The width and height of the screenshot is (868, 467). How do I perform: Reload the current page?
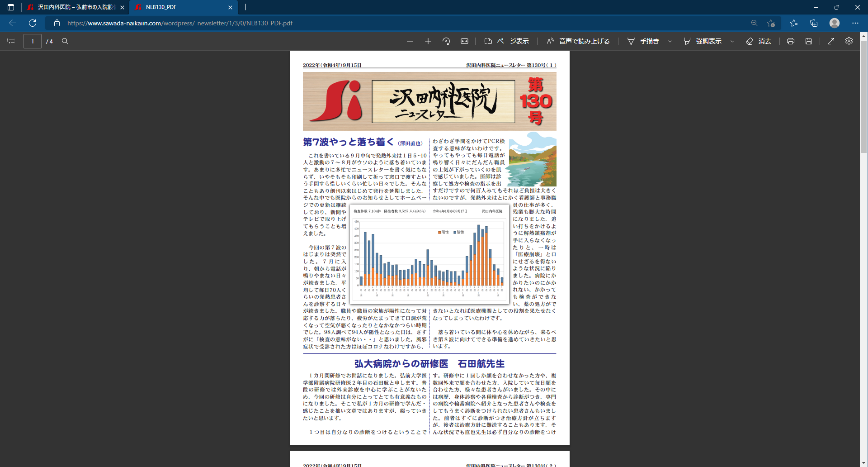33,23
